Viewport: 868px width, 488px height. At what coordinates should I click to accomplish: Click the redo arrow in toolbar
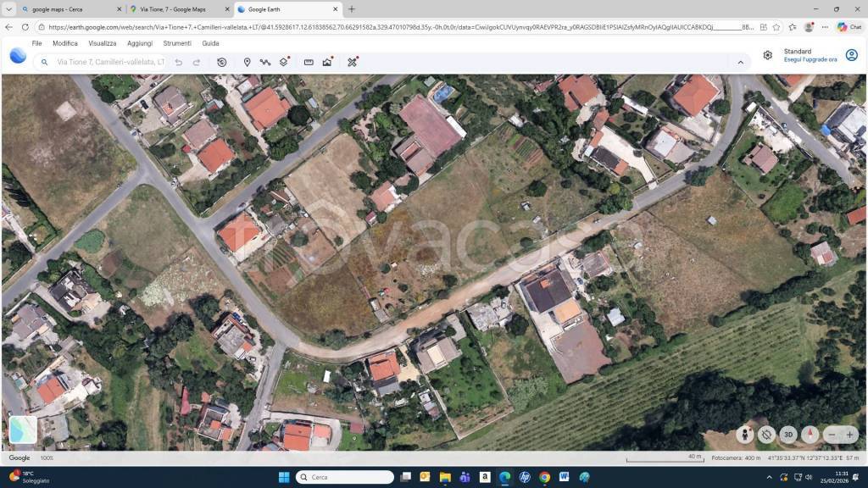click(197, 62)
